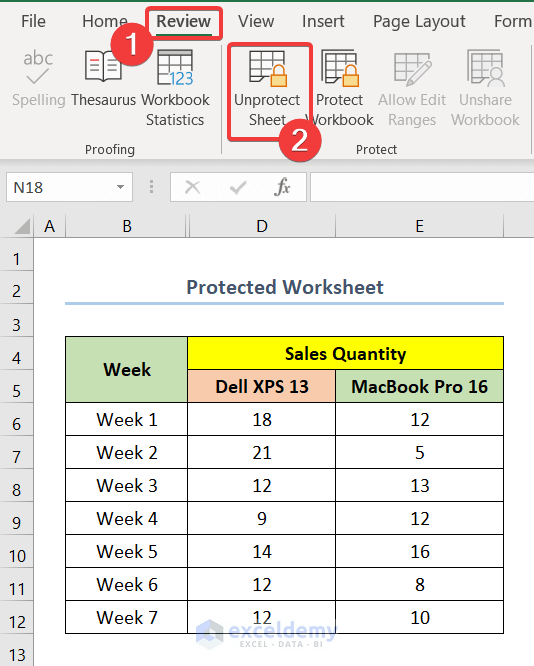Viewport: 534px width, 666px height.
Task: Click the Protected Worksheet title cell
Action: point(285,287)
